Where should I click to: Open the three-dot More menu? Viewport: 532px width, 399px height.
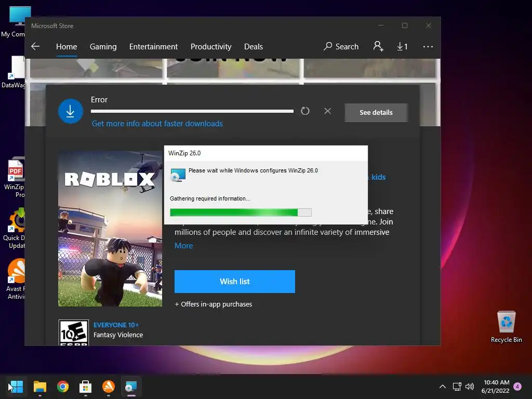[428, 46]
